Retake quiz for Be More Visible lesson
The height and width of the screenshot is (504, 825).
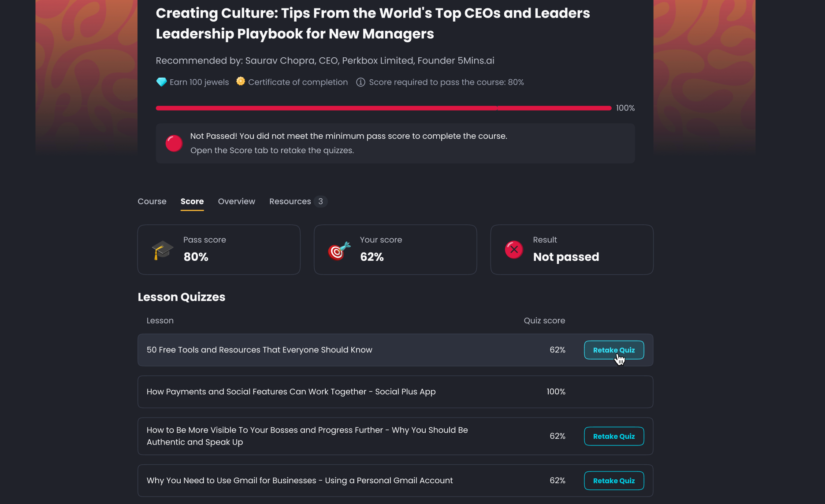pos(614,436)
